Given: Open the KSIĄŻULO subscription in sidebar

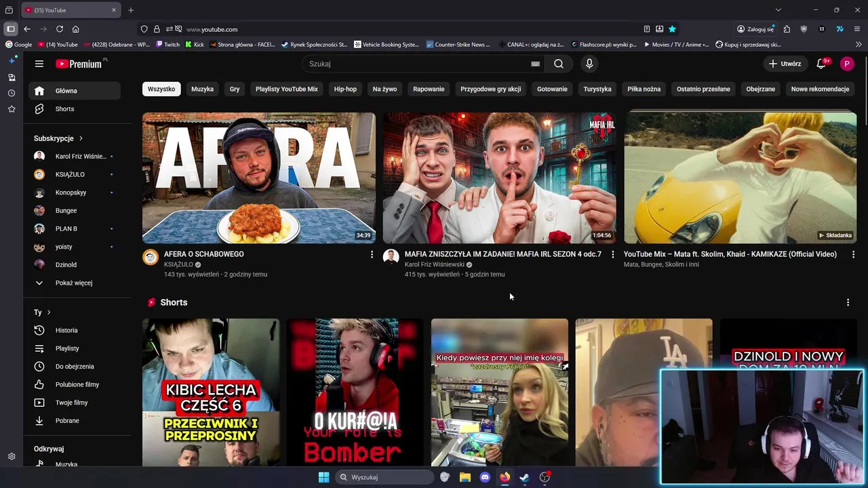Looking at the screenshot, I should 75,174.
